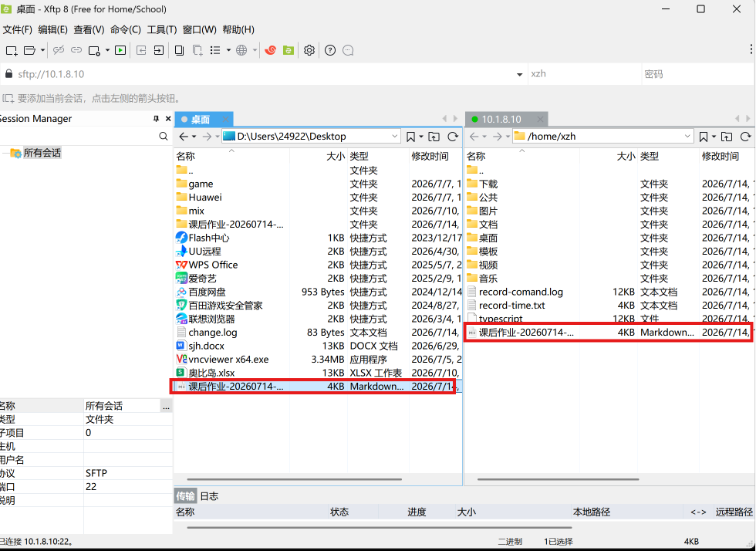Expand local path D:\Users\24922\Desktop dropdown
Screen dimensions: 756x551
(394, 137)
